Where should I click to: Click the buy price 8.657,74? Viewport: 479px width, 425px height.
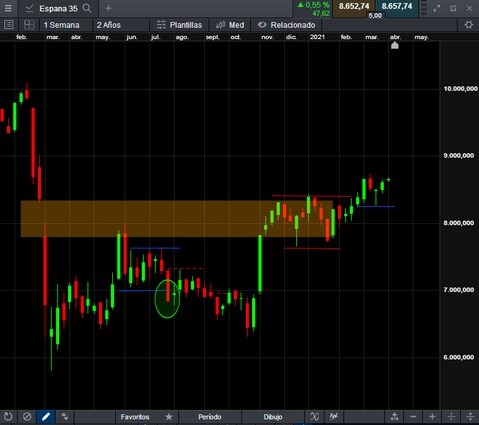point(397,6)
